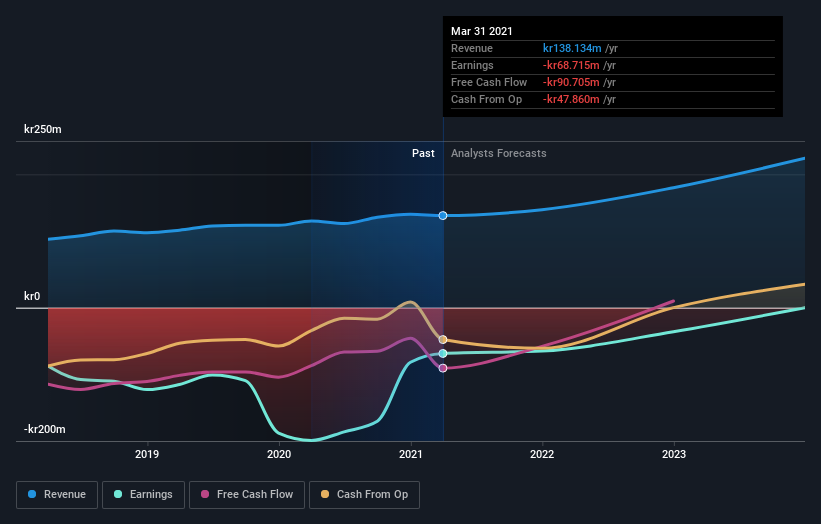This screenshot has width=821, height=524.
Task: Click the teal Earnings data point marker
Action: pos(443,353)
